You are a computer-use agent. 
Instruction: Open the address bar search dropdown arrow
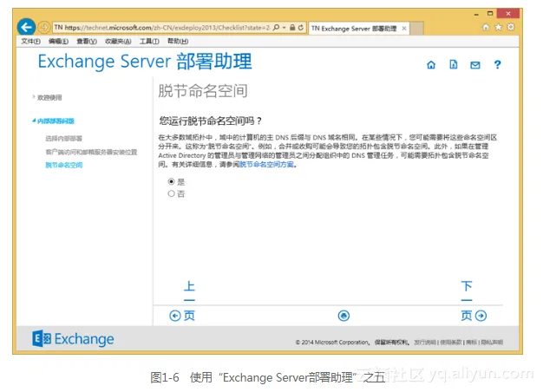283,28
